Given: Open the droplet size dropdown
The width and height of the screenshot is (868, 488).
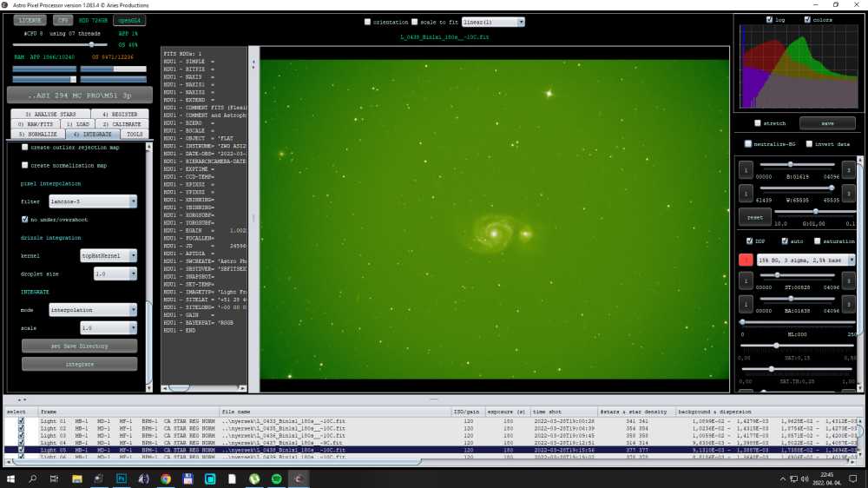Looking at the screenshot, I should point(115,274).
